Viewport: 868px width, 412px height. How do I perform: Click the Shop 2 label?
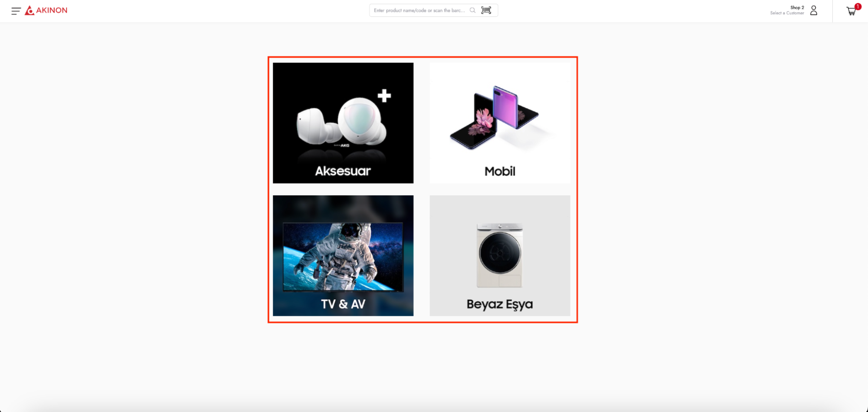pos(797,7)
